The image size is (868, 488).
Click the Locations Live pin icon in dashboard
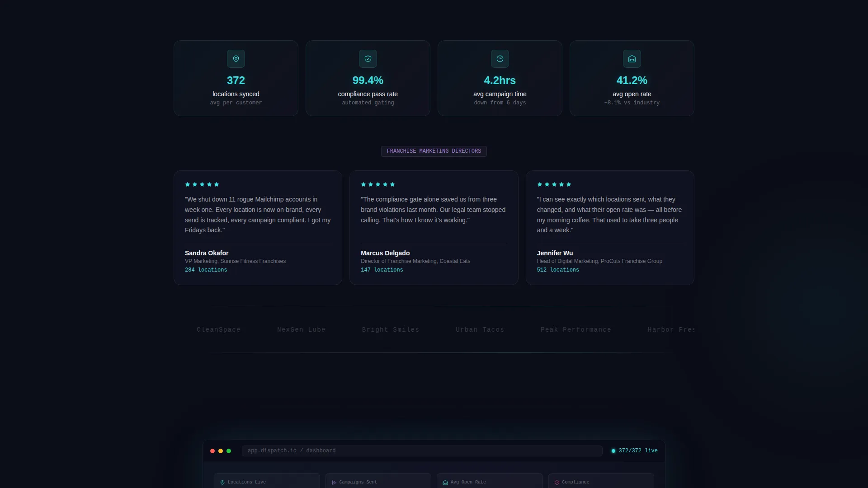coord(222,483)
